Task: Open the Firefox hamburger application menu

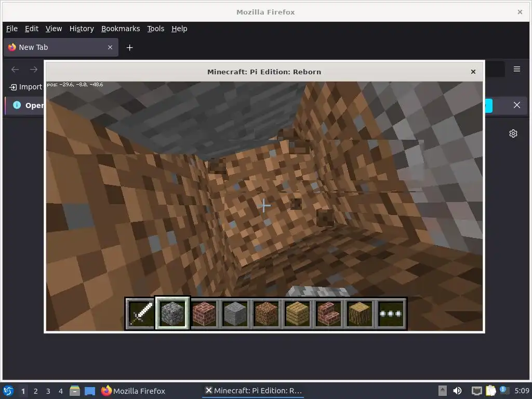Action: coord(517,69)
